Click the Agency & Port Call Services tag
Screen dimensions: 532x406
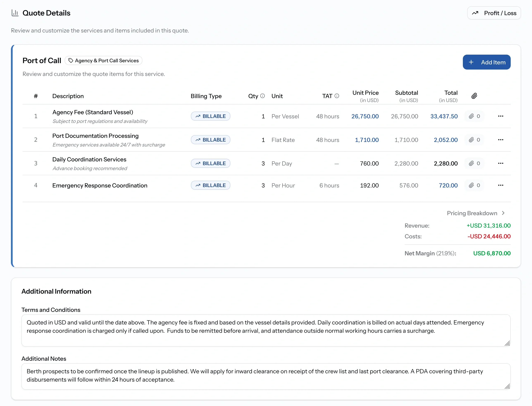(x=104, y=60)
